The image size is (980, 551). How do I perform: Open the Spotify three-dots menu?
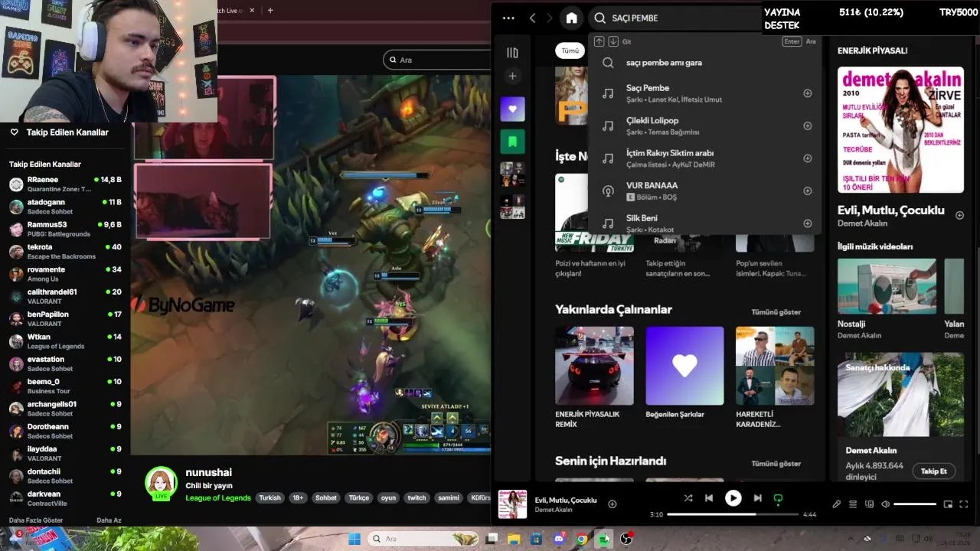click(508, 18)
